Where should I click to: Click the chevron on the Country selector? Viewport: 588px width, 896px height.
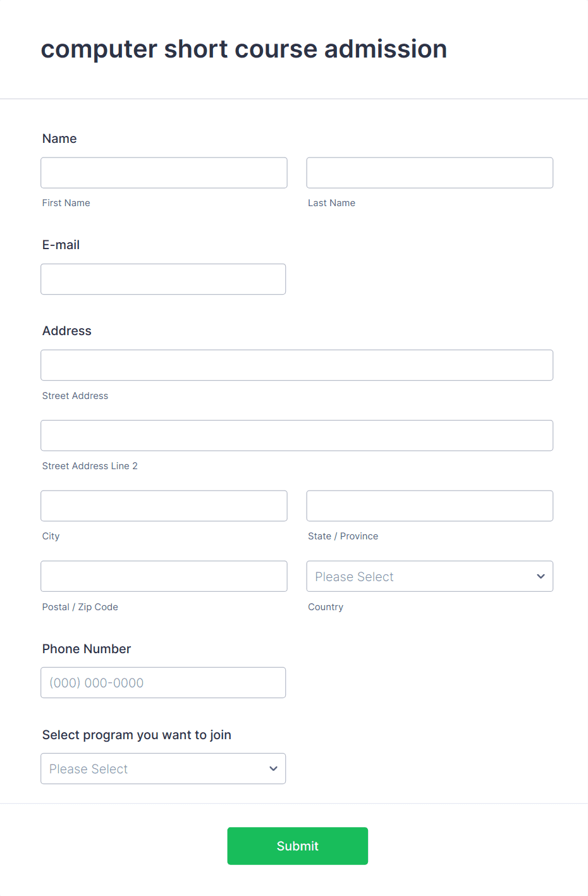coord(541,576)
